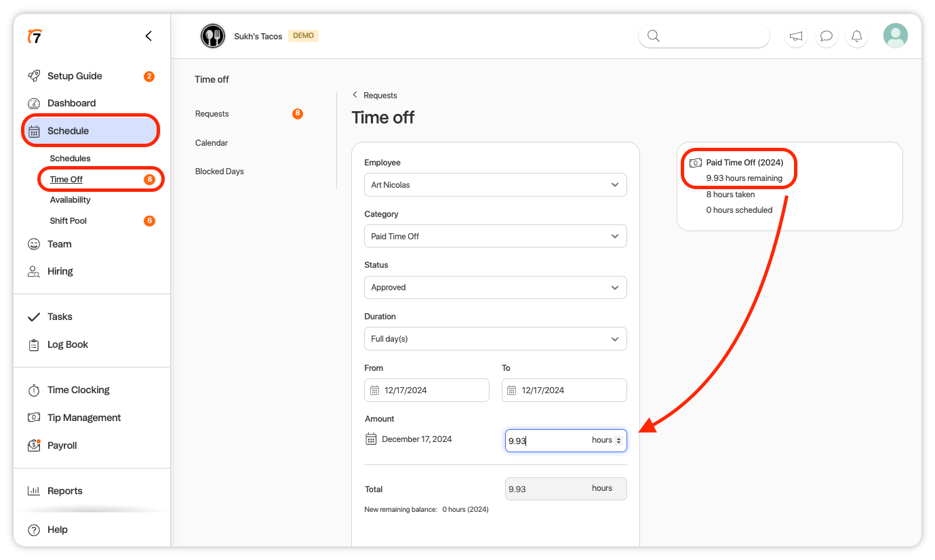Click the announcements megaphone icon
935x560 pixels.
[x=796, y=36]
